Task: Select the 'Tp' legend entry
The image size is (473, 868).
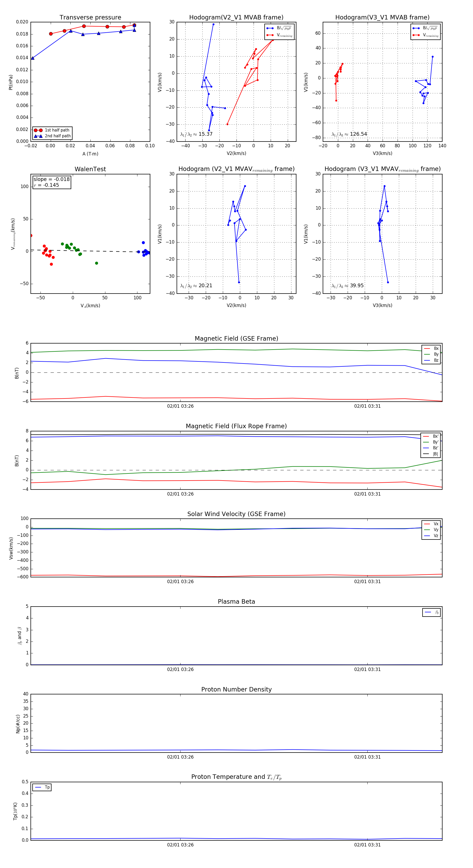Action: [x=42, y=788]
